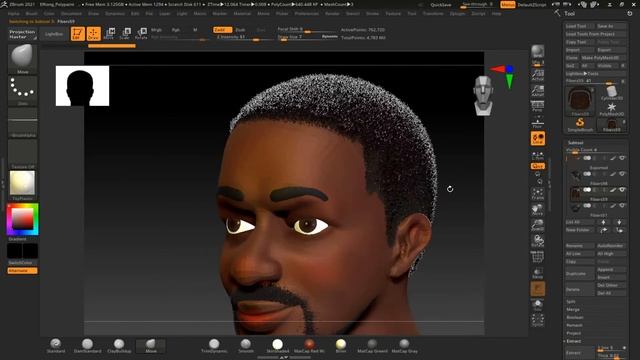
Task: Click the Zoom3D navigation icon
Action: (538, 225)
